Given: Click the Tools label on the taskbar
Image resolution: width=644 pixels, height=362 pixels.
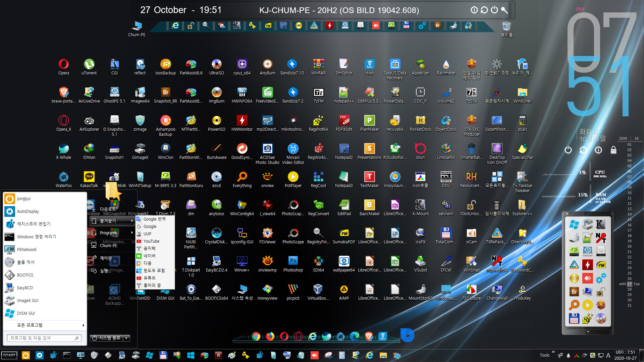Looking at the screenshot, I should pos(544,355).
